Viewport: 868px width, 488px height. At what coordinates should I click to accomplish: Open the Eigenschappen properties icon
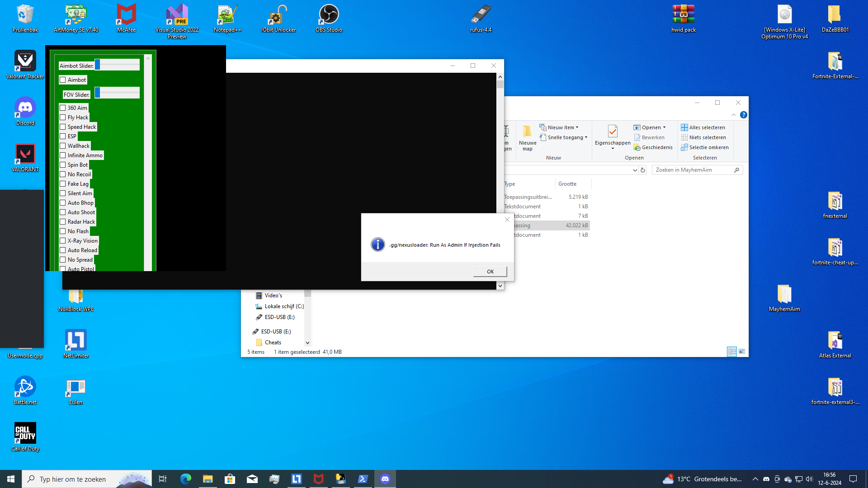point(613,132)
